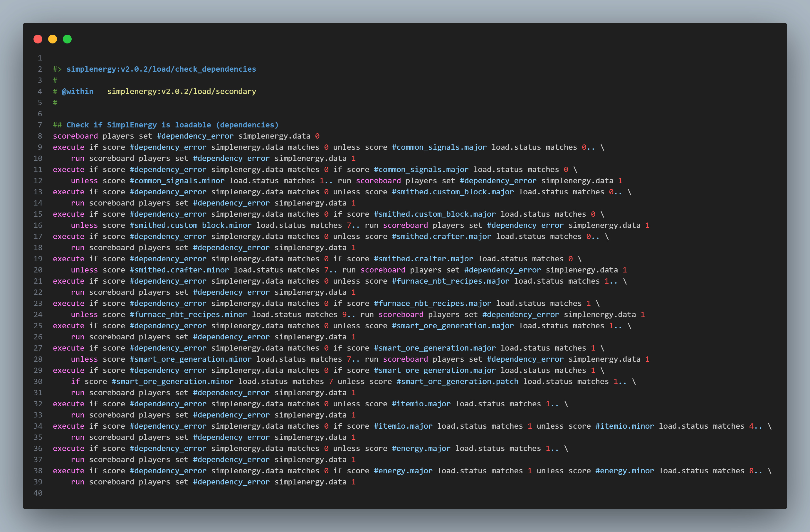Click #smithed.crafter.minor on line 20
The width and height of the screenshot is (810, 532).
(x=179, y=270)
